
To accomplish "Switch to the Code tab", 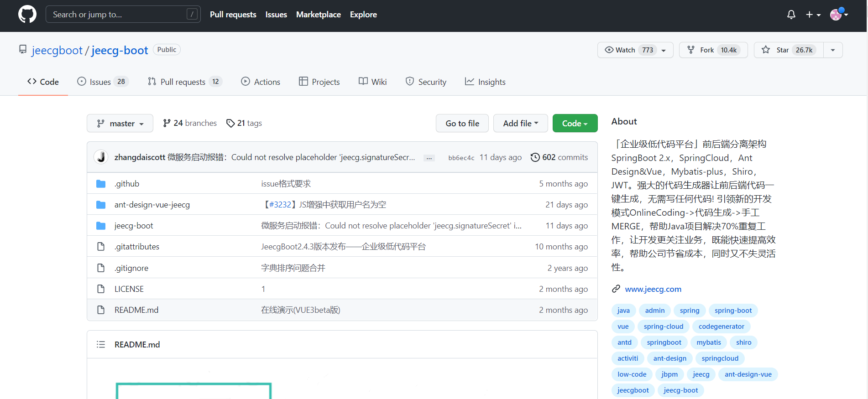I will point(43,82).
